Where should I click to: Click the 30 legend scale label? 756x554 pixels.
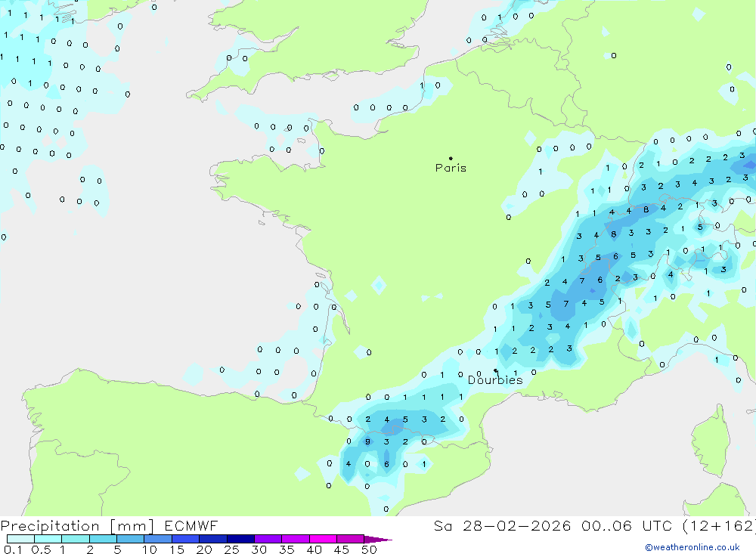point(259,549)
